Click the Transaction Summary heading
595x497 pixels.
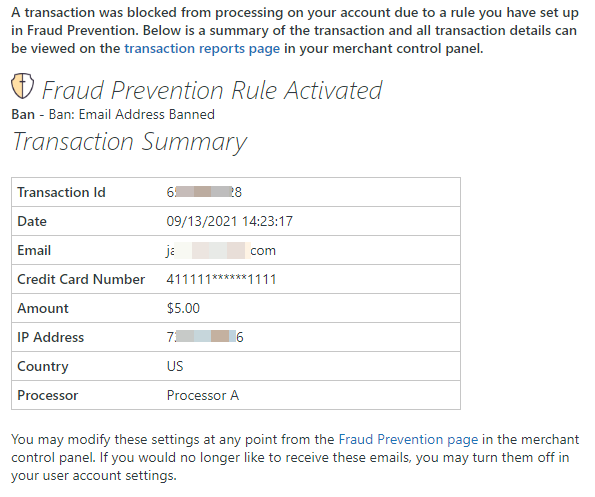tap(129, 142)
